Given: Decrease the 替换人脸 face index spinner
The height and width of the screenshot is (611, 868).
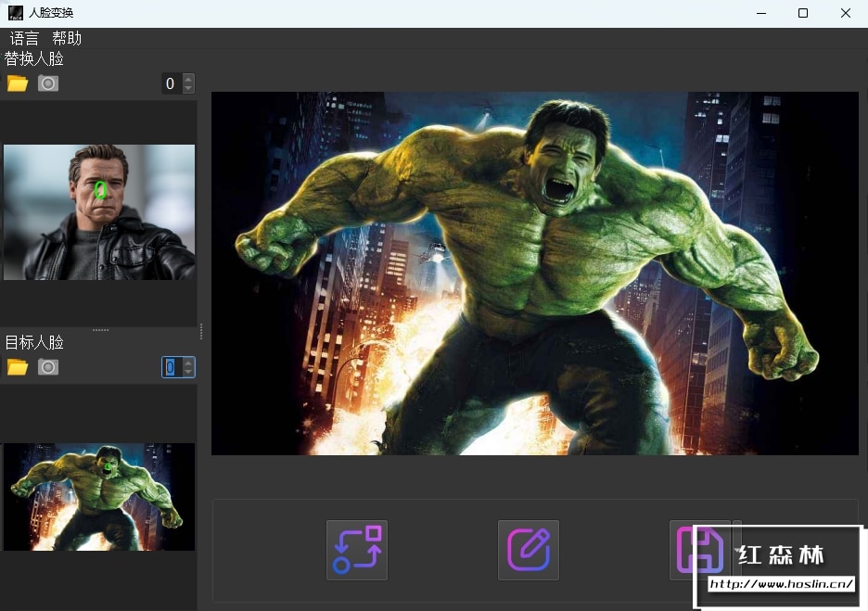Looking at the screenshot, I should point(189,88).
